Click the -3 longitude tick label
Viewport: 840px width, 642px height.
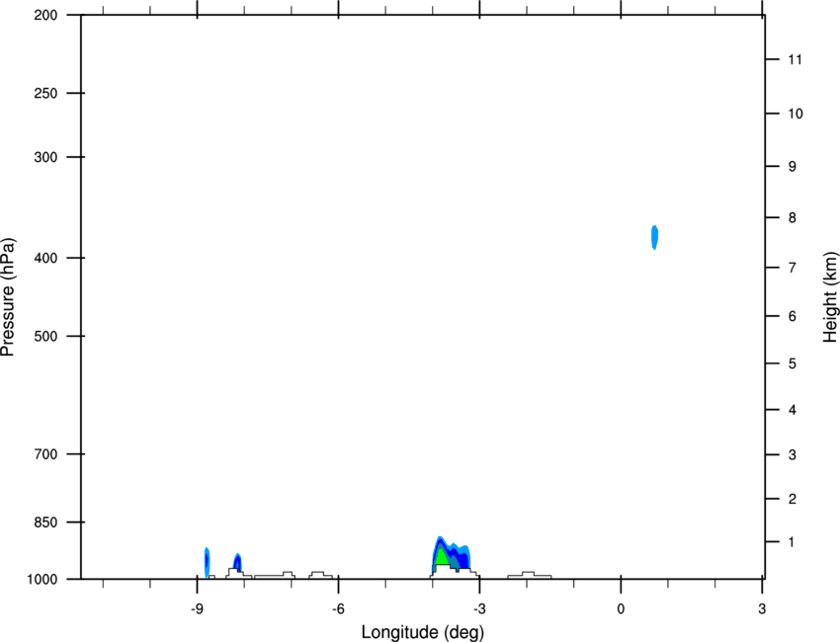(479, 608)
